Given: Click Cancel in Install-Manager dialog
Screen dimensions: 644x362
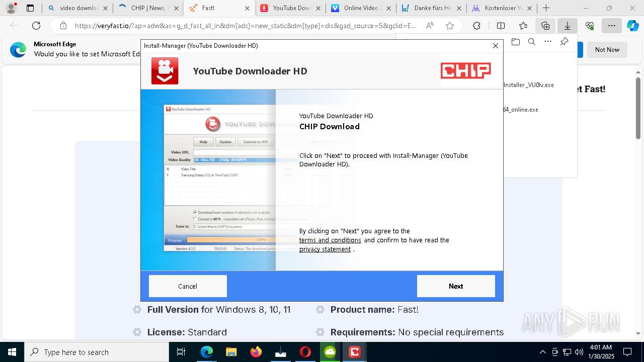Looking at the screenshot, I should [188, 286].
